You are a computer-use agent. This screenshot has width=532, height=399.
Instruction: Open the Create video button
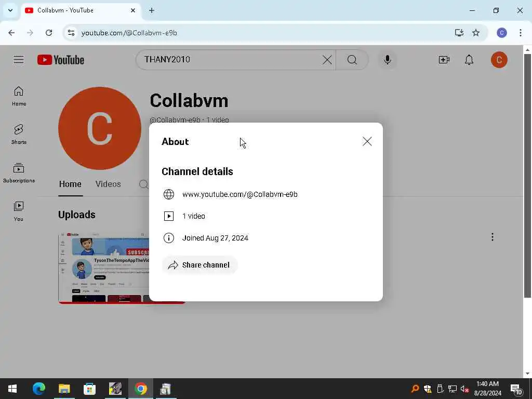(444, 60)
